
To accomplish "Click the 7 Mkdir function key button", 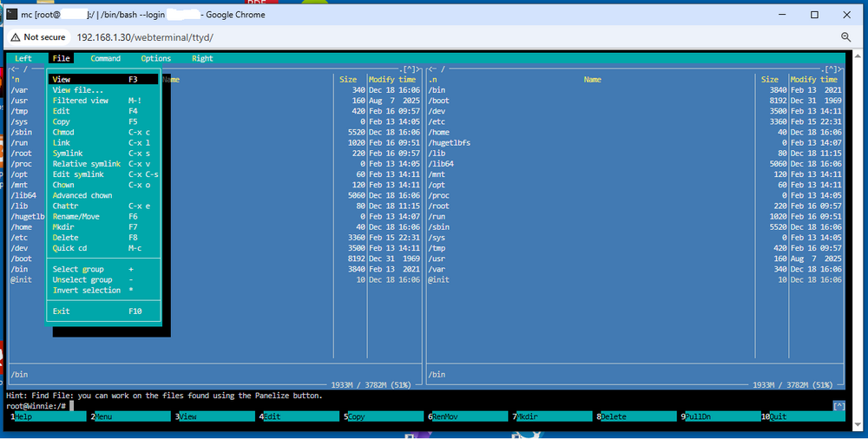I will click(x=554, y=416).
